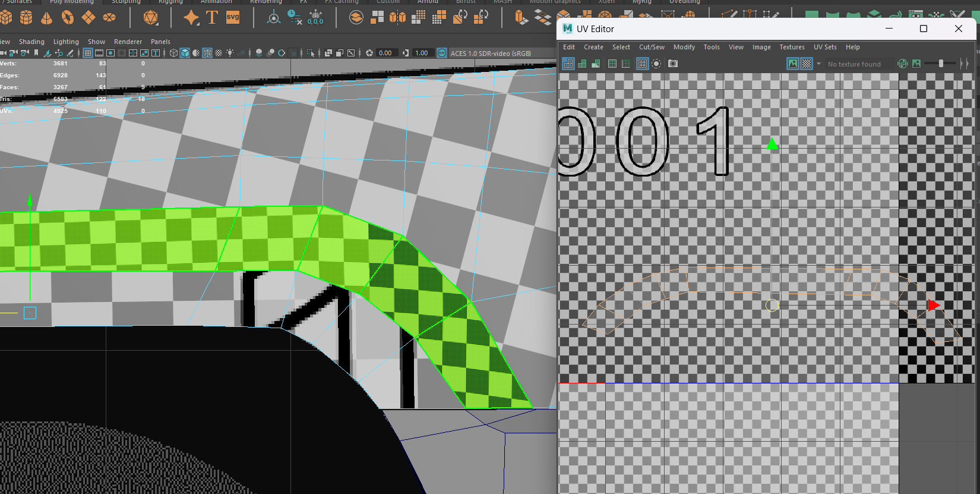Click the SVG tool shelf icon
980x494 pixels.
point(233,17)
